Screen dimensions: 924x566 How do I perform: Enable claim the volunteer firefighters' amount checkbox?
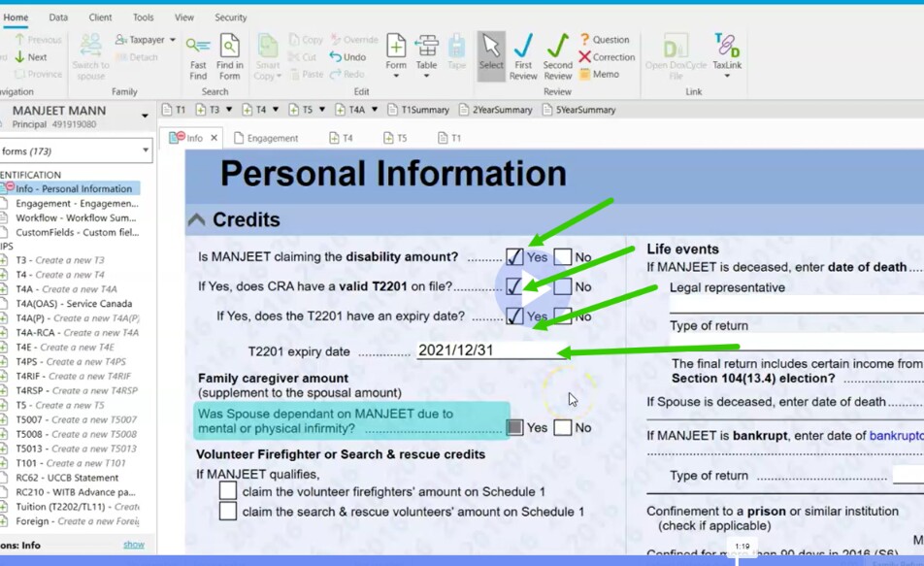pyautogui.click(x=228, y=490)
